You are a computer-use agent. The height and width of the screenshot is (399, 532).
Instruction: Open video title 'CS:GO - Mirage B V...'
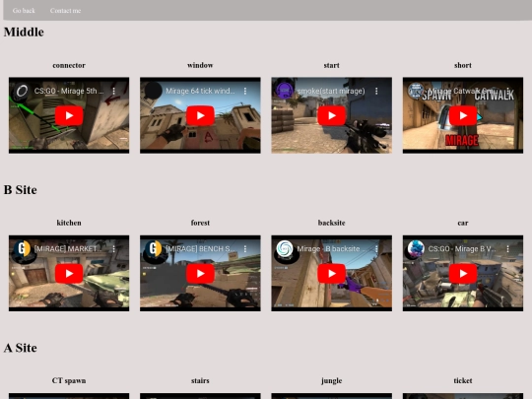point(462,248)
